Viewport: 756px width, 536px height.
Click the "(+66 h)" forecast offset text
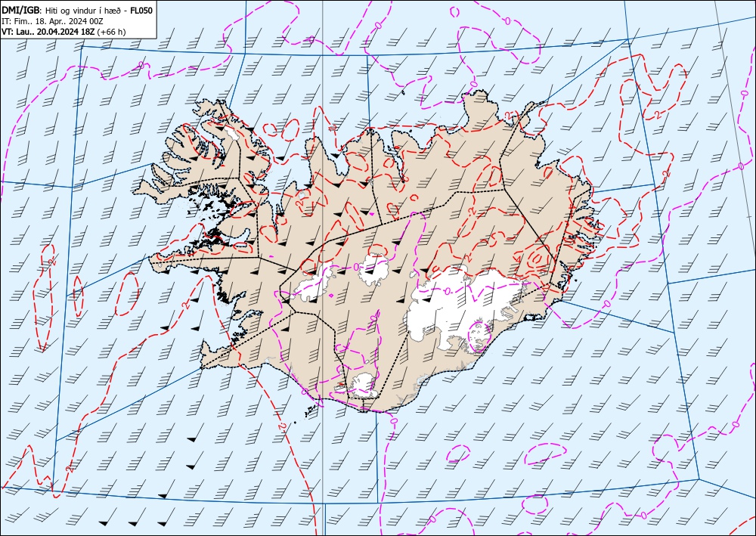coord(111,32)
